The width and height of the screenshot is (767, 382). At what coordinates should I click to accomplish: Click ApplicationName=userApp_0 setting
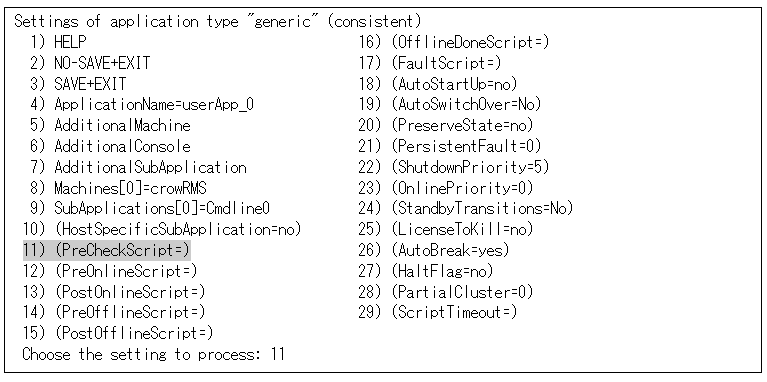(x=141, y=105)
